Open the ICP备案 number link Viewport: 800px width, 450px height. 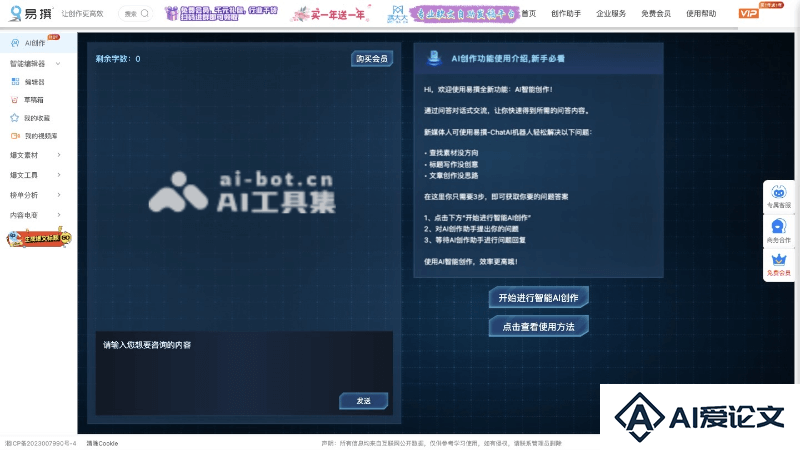click(x=40, y=443)
